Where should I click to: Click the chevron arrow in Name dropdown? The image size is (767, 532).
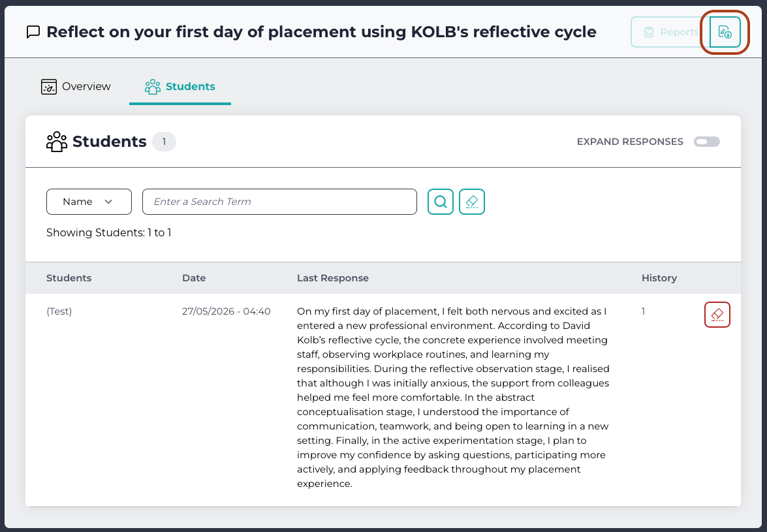click(108, 202)
